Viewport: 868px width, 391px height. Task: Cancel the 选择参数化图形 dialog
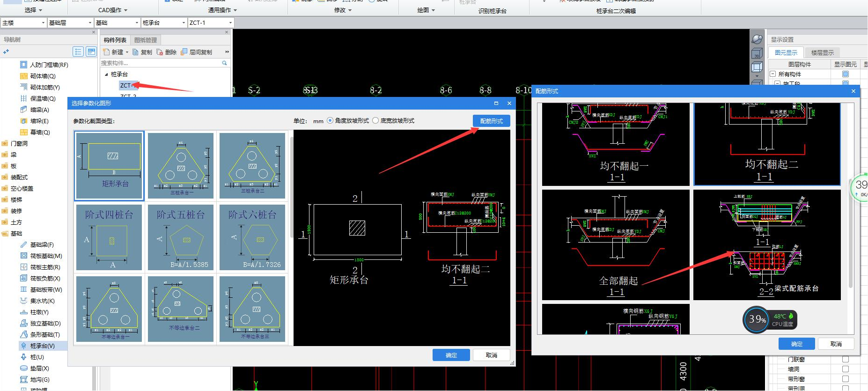coord(492,355)
